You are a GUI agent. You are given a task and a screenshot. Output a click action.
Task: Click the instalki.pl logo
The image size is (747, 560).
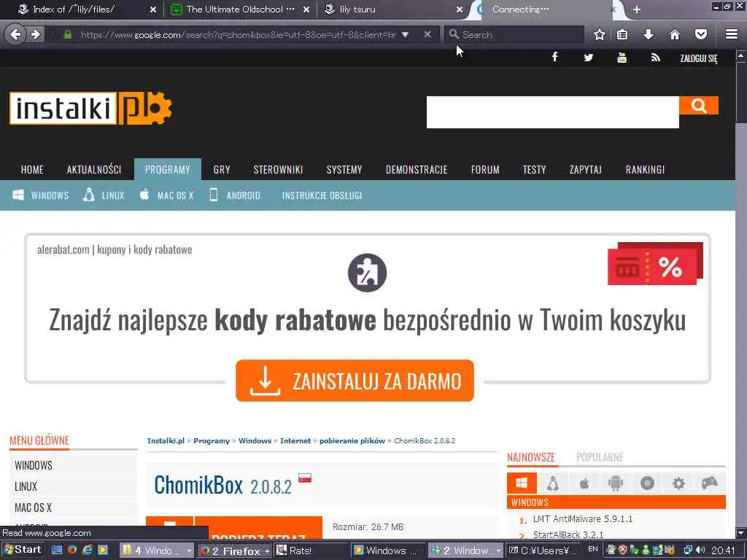coord(90,108)
